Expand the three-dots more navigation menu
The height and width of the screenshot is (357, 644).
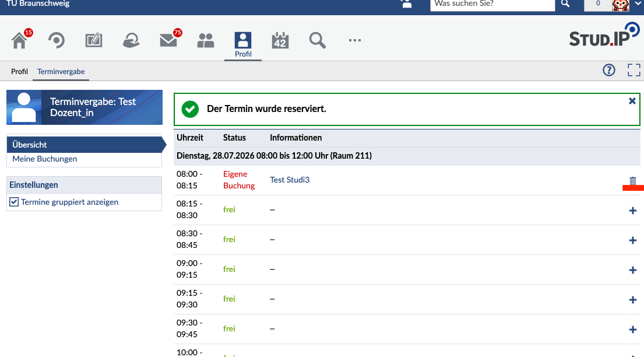tap(354, 40)
